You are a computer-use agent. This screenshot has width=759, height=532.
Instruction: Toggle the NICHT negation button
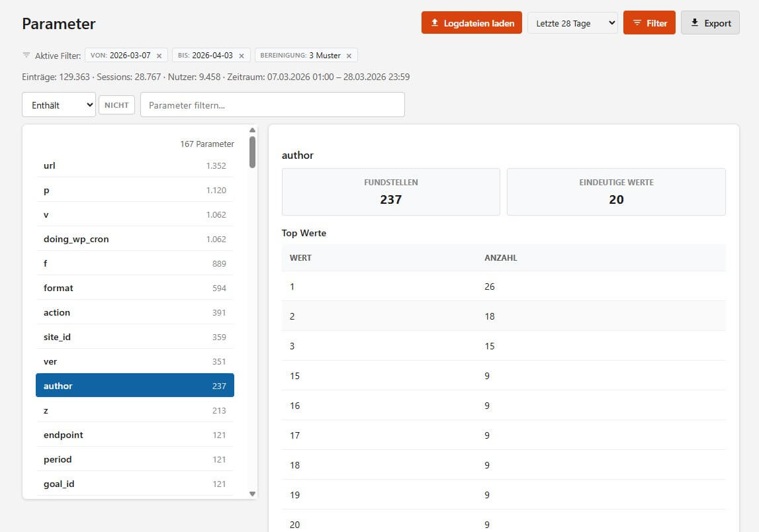(116, 105)
